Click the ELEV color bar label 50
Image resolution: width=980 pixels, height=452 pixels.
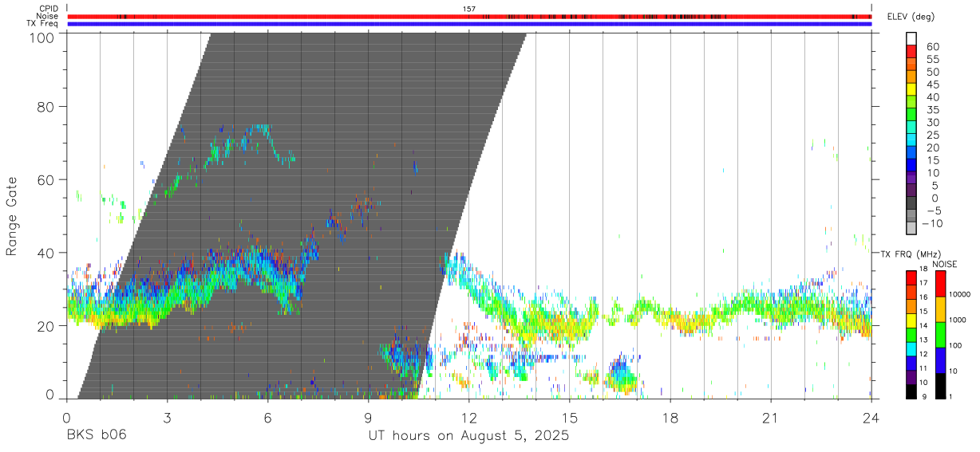click(933, 73)
